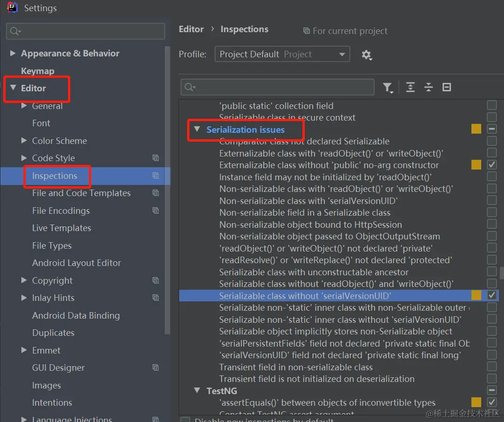The image size is (504, 422).
Task: Collapse the Editor section arrow
Action: coord(13,88)
